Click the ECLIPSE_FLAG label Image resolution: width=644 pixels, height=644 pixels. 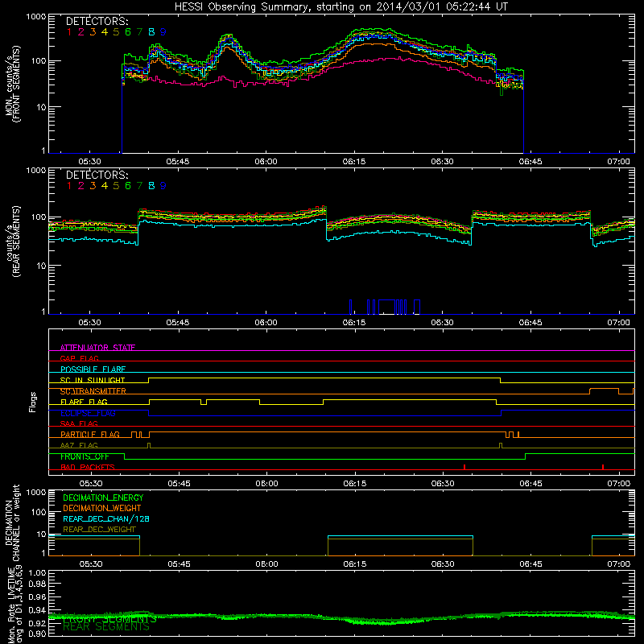tap(88, 413)
